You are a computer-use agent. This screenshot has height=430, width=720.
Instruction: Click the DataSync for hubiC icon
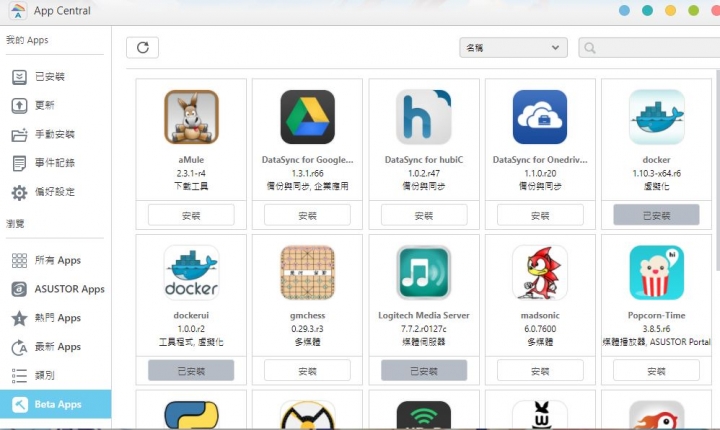point(424,117)
